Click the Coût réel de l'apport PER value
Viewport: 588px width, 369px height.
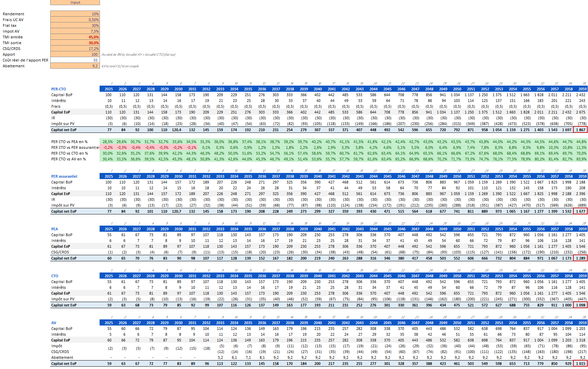pyautogui.click(x=75, y=60)
